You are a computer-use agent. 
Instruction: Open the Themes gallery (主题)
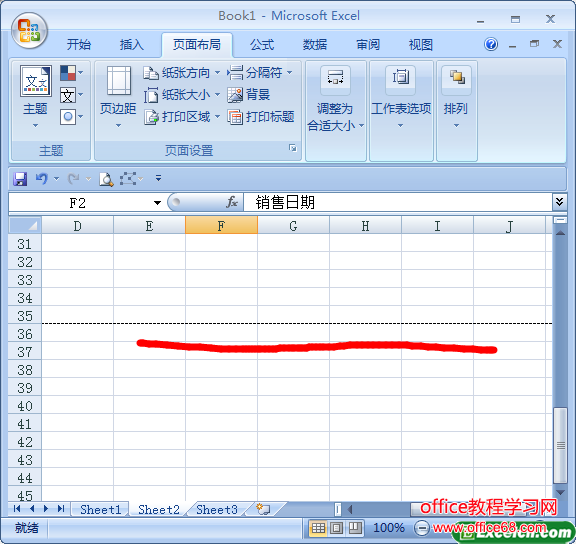pyautogui.click(x=35, y=96)
